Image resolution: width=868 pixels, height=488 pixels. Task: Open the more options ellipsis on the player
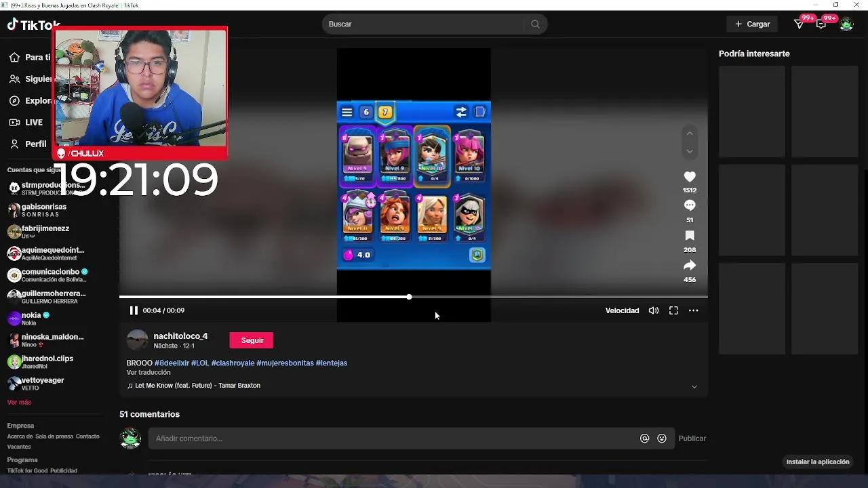[x=693, y=310]
